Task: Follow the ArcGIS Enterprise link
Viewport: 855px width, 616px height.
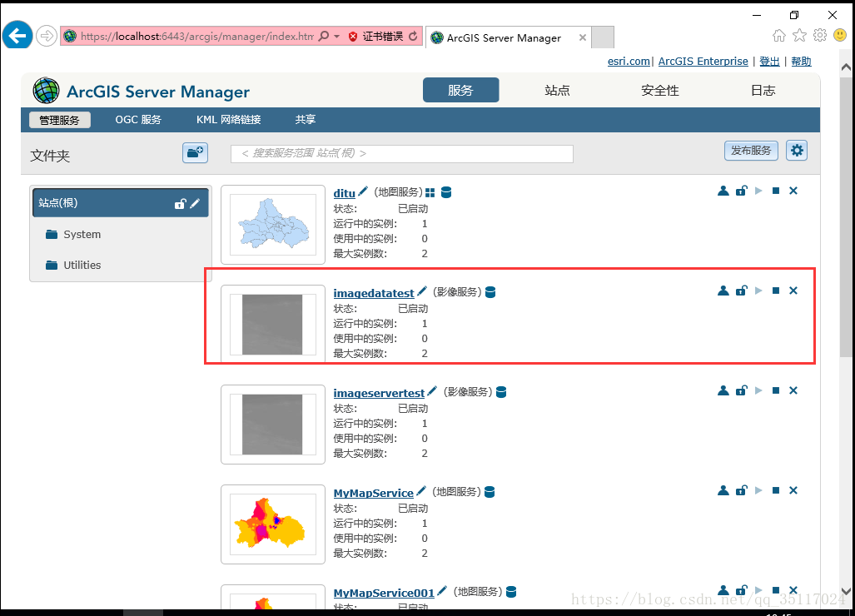Action: pos(703,61)
